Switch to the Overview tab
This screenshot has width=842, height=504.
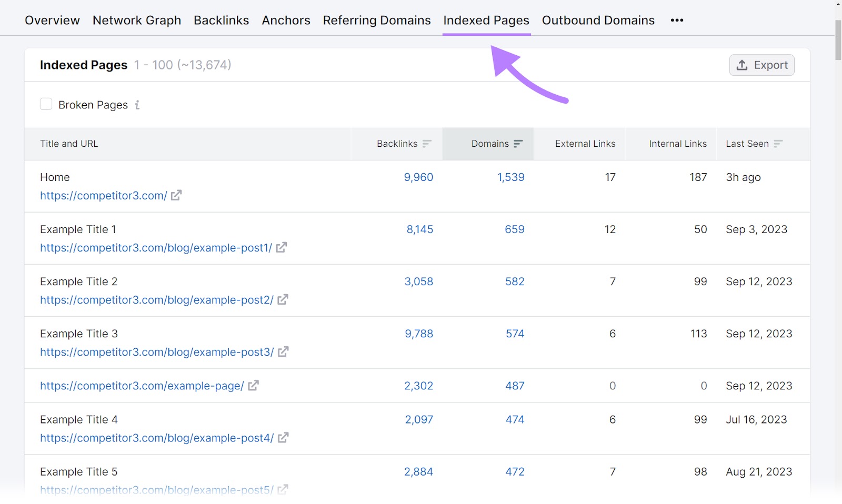tap(52, 20)
